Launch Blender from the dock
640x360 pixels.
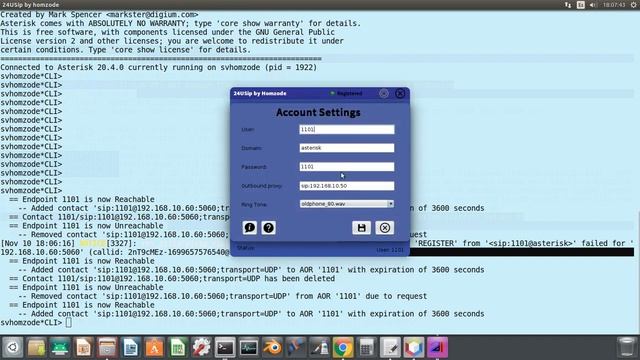273,348
